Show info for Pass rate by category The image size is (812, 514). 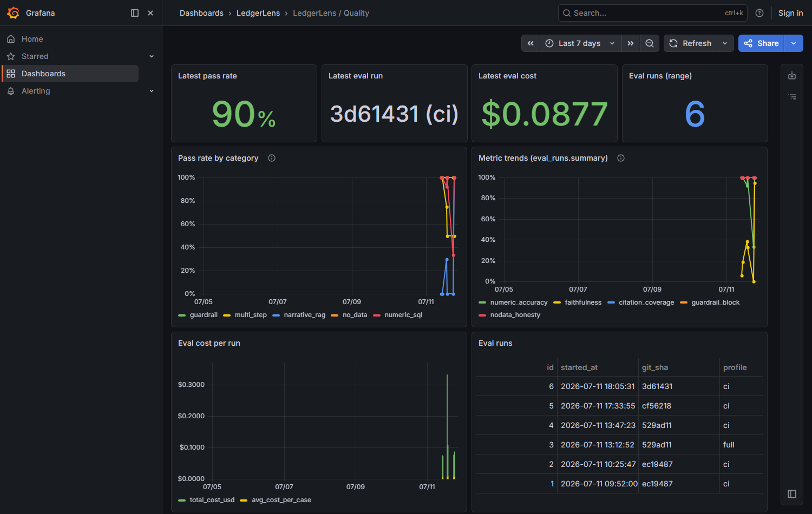click(272, 158)
